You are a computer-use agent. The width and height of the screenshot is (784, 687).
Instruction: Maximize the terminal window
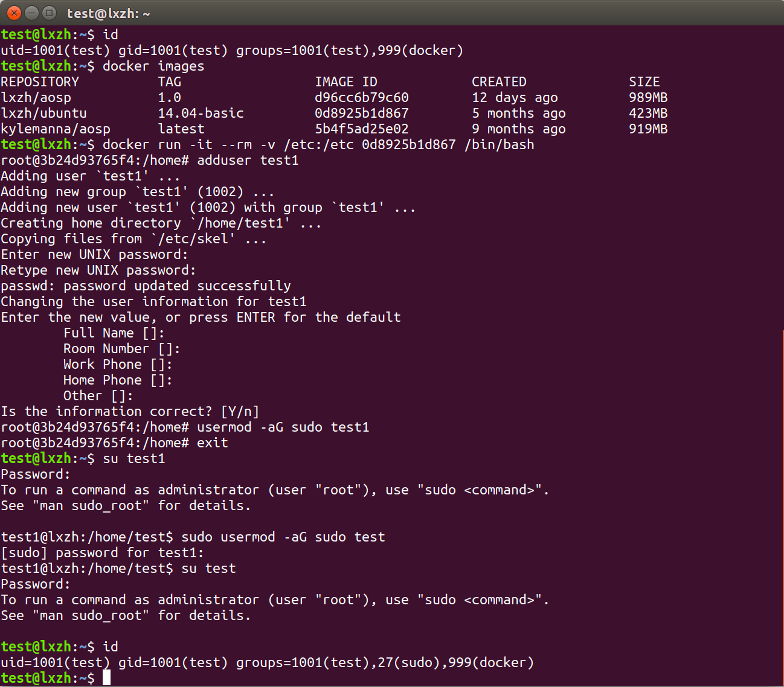[x=50, y=13]
